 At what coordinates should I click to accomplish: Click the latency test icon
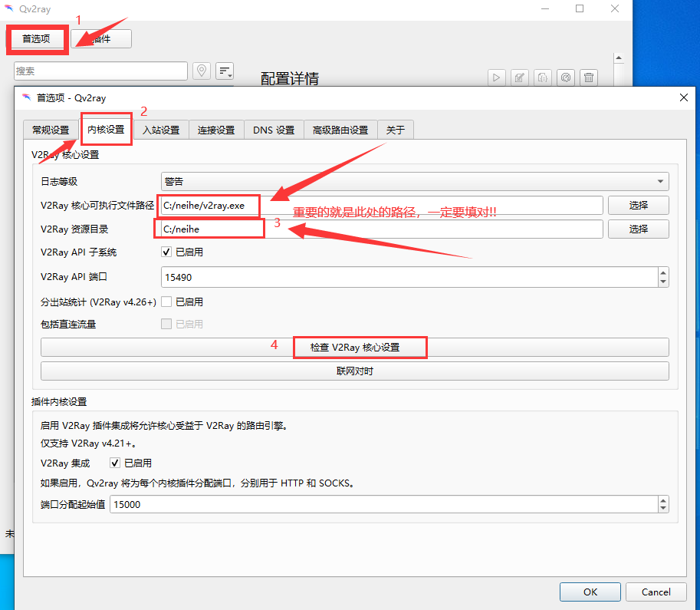[566, 77]
